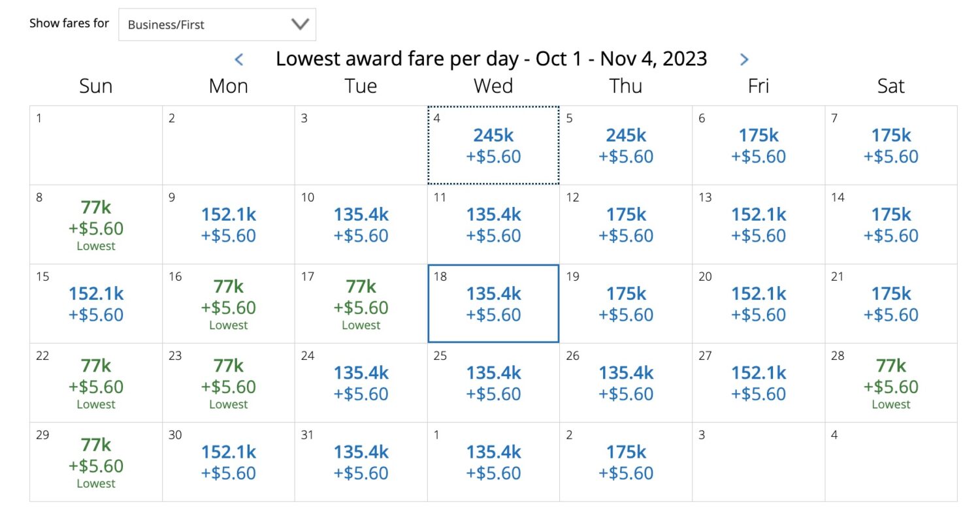The width and height of the screenshot is (980, 510).
Task: Select the empty October 1 calendar cell
Action: click(x=95, y=145)
